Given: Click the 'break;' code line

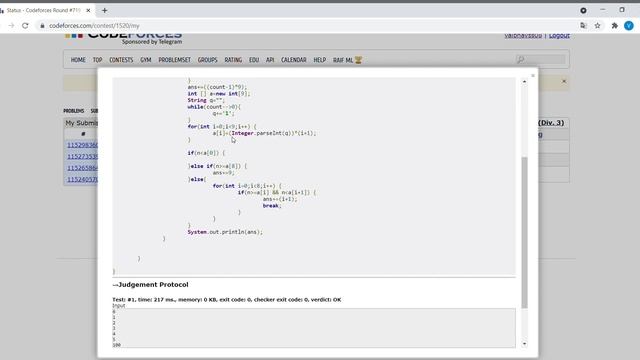Looking at the screenshot, I should (x=272, y=206).
